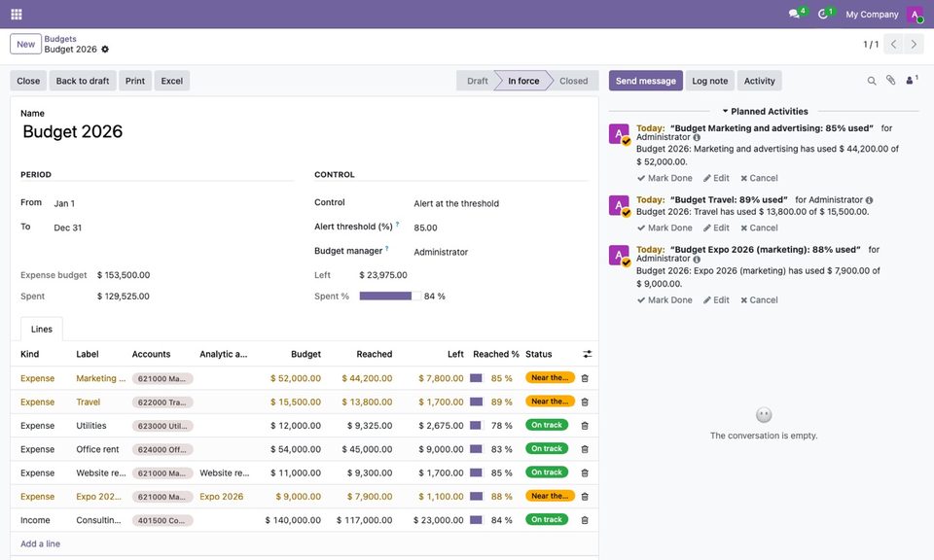The width and height of the screenshot is (934, 560).
Task: Set status to Draft
Action: [477, 81]
